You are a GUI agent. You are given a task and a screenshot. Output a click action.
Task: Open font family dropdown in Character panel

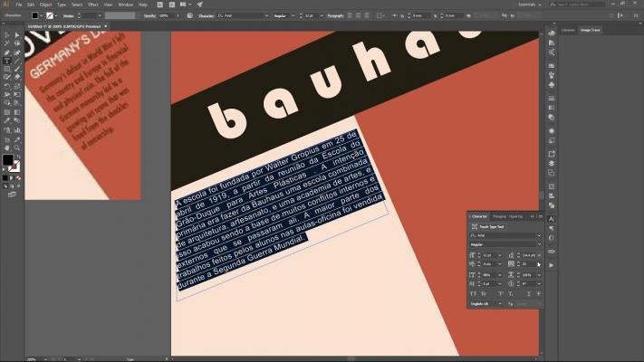[x=539, y=235]
